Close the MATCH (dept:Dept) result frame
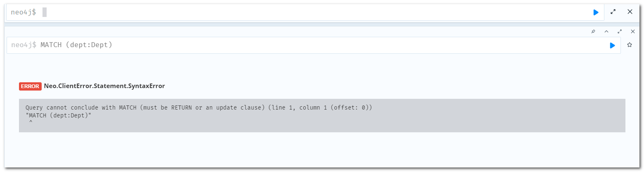Viewport: 644px width, 172px height. [x=633, y=31]
